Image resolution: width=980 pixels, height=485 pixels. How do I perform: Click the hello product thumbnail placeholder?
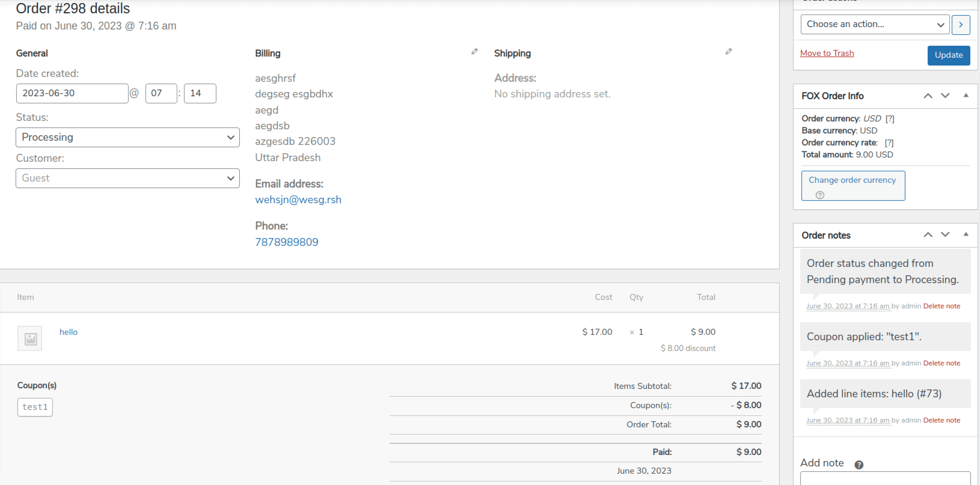pos(30,339)
